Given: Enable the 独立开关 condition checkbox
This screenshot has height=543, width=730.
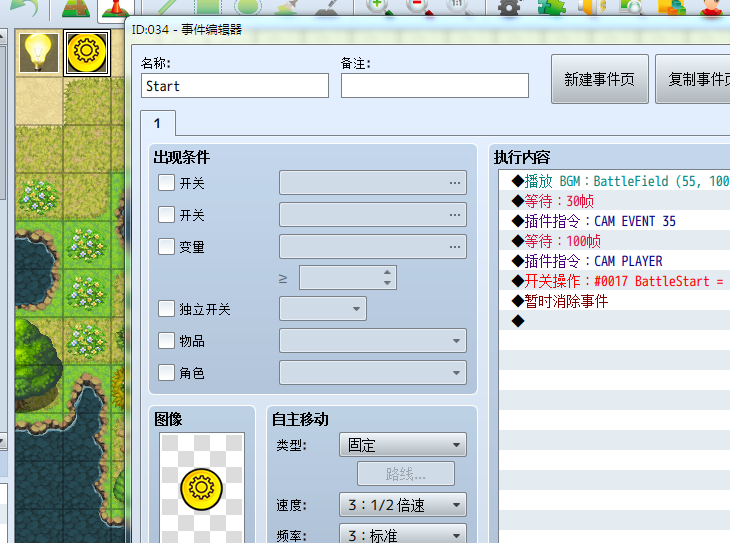Looking at the screenshot, I should [166, 308].
